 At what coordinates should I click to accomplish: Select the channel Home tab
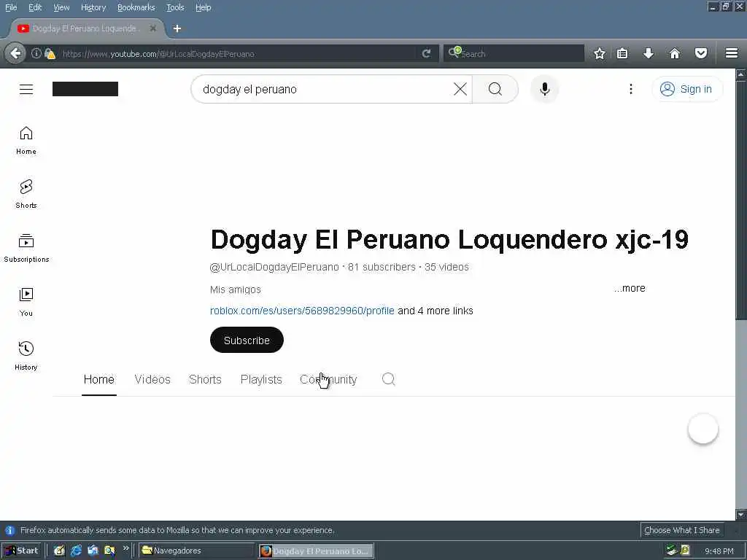pyautogui.click(x=99, y=379)
